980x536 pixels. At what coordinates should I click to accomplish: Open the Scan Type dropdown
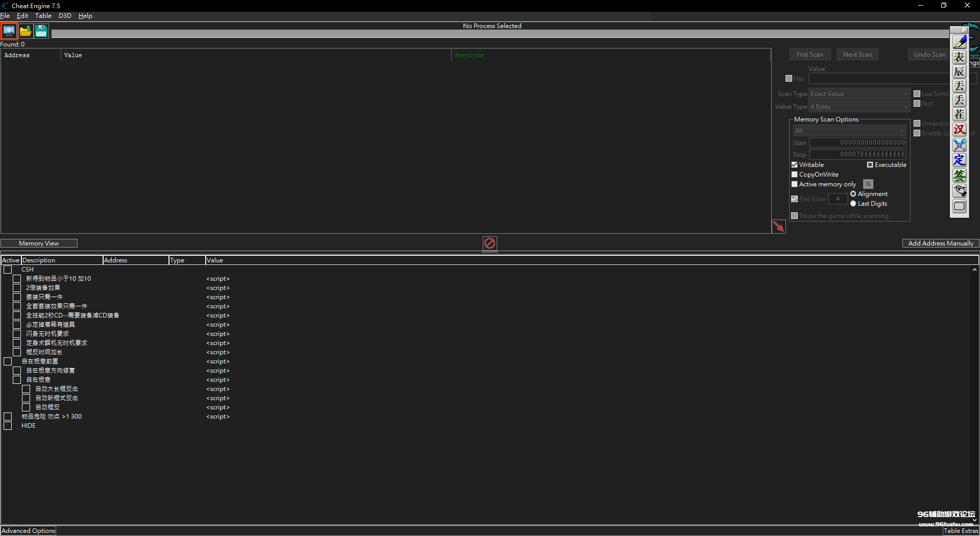(859, 94)
